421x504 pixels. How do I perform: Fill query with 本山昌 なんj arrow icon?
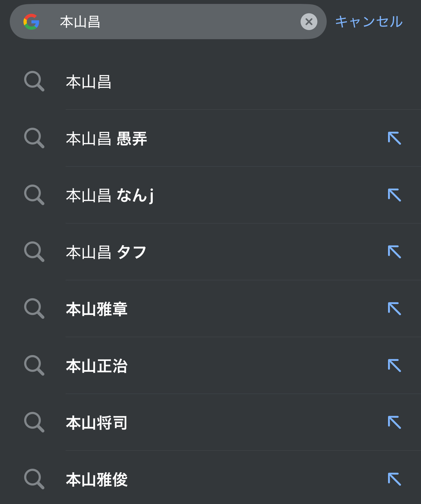coord(394,195)
